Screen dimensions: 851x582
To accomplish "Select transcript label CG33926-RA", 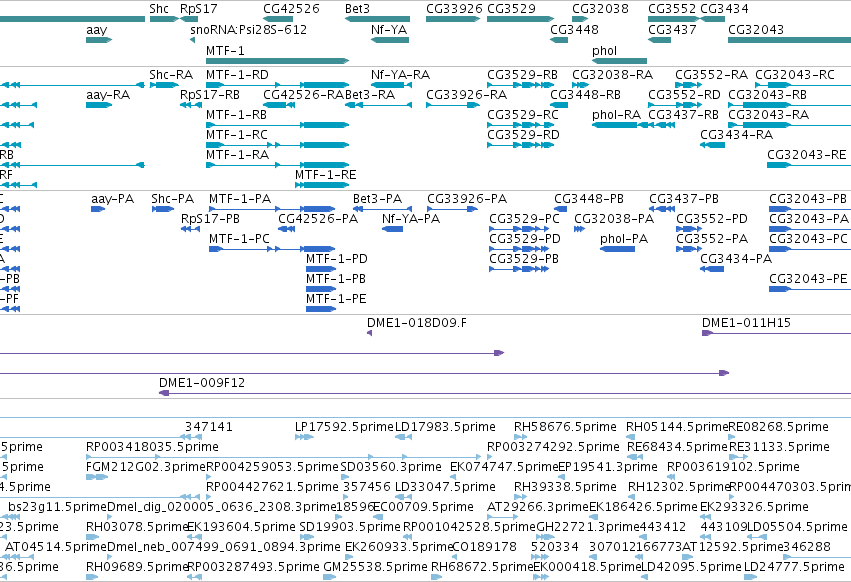I will [x=467, y=95].
